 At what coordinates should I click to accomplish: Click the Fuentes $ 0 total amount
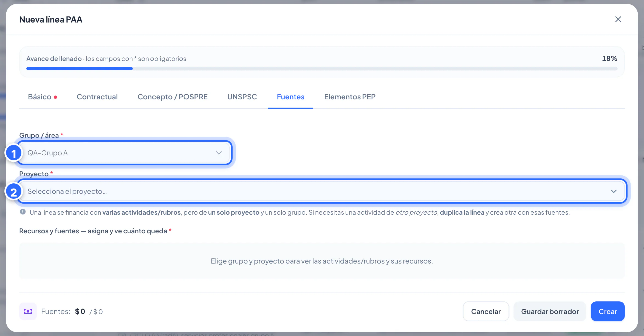80,311
